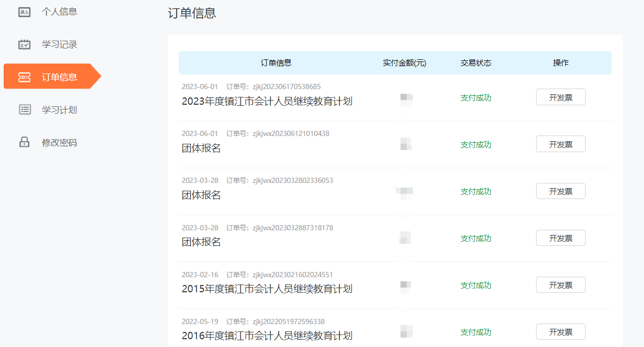Select 2015年度镇江市会计人员继续教育计划 title
Screen dimensions: 644x347
coord(267,289)
